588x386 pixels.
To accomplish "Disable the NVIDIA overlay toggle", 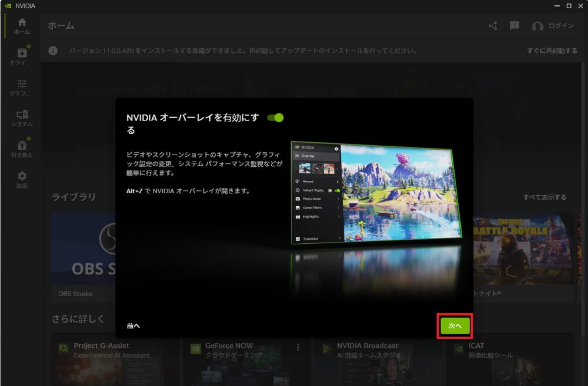I will click(276, 117).
